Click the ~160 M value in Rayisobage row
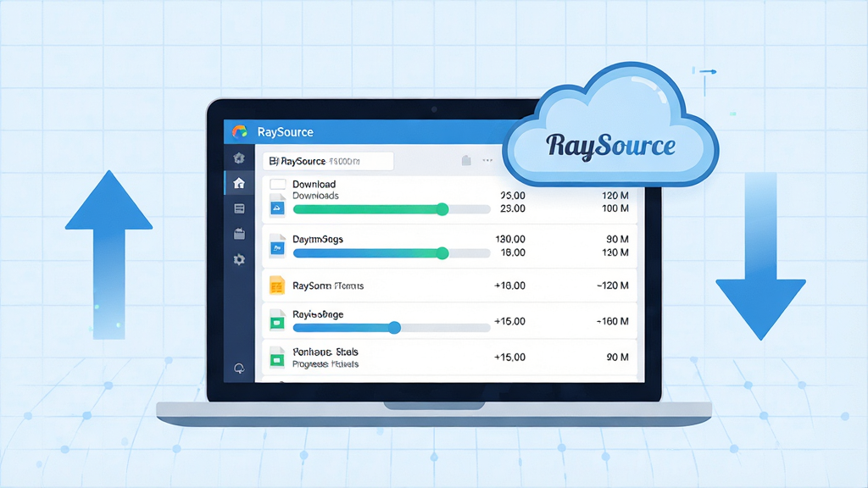This screenshot has width=868, height=488. point(612,321)
